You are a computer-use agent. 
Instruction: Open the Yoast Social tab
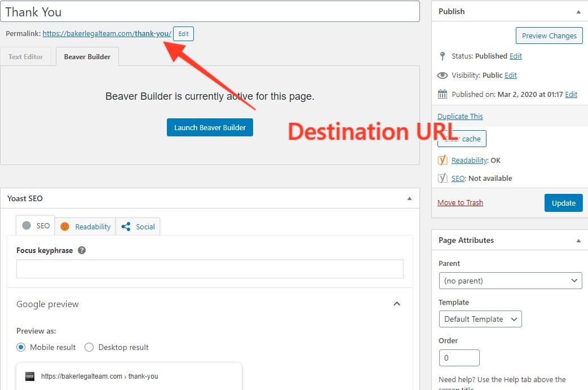(x=138, y=227)
